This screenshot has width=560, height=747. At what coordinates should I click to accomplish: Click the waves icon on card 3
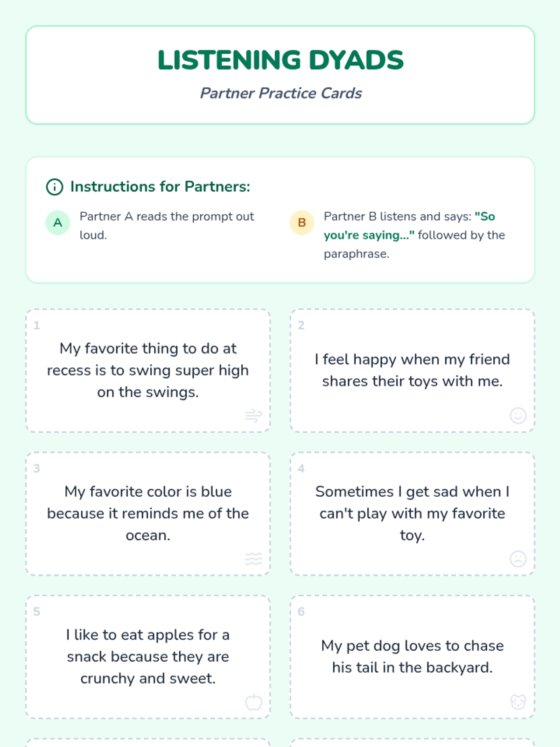pyautogui.click(x=253, y=559)
